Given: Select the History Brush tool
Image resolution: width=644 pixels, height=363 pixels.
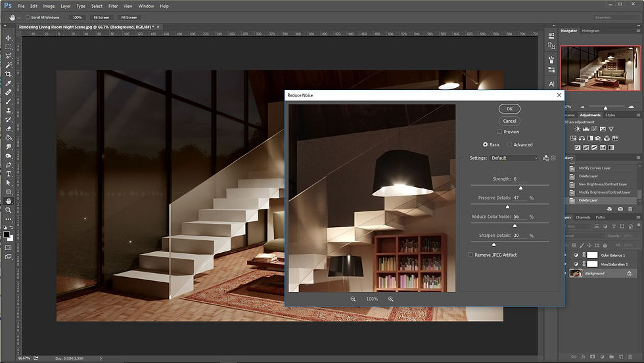Looking at the screenshot, I should tap(8, 119).
